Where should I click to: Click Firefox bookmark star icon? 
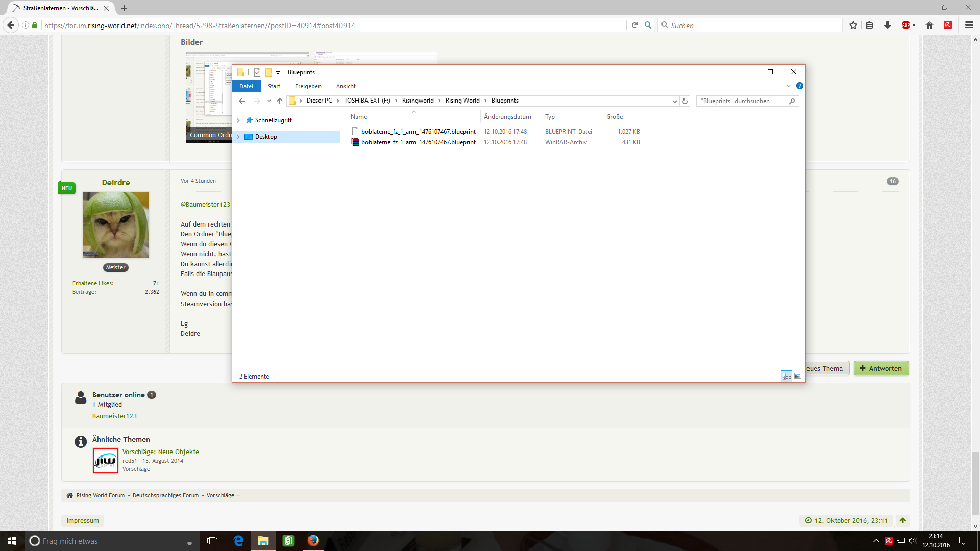tap(853, 25)
